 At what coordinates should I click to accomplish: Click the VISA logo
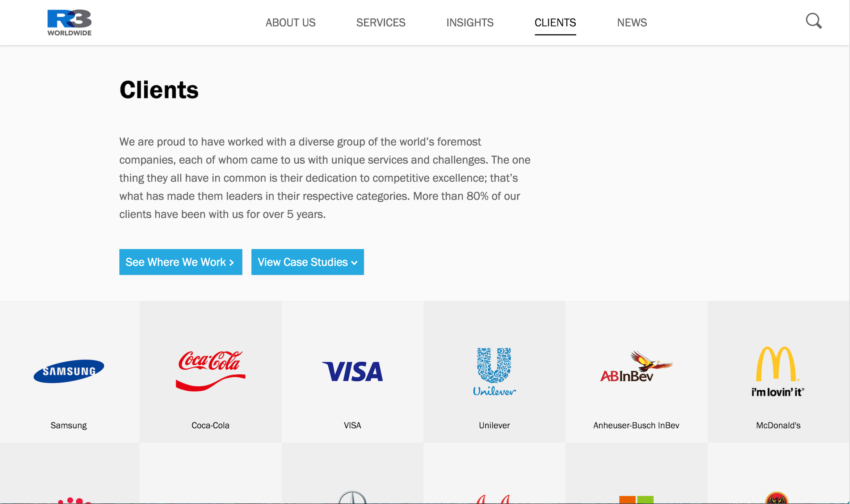pyautogui.click(x=352, y=371)
